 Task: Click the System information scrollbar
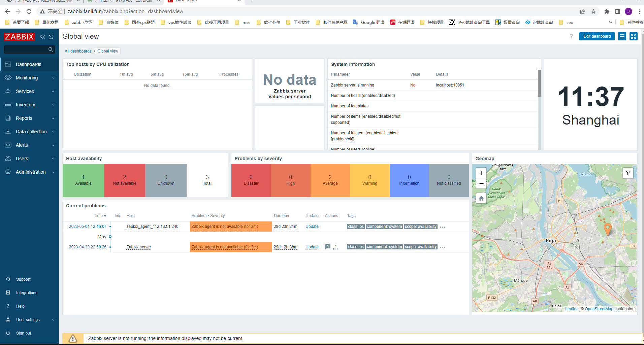pyautogui.click(x=539, y=83)
